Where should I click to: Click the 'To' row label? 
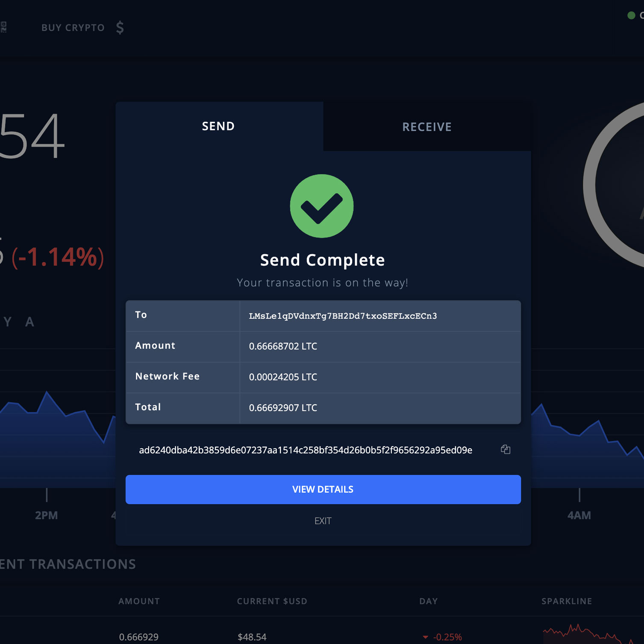click(141, 315)
